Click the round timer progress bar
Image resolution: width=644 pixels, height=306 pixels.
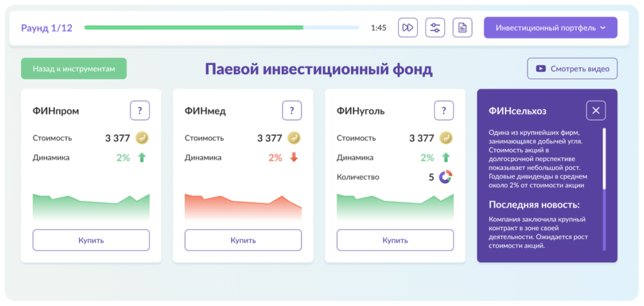click(x=222, y=27)
